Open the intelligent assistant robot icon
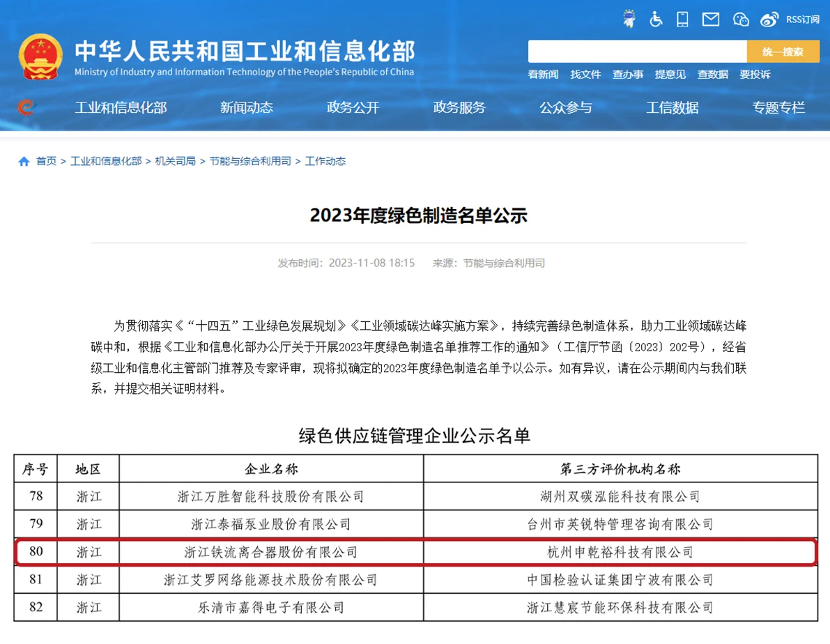This screenshot has width=830, height=644. point(629,19)
